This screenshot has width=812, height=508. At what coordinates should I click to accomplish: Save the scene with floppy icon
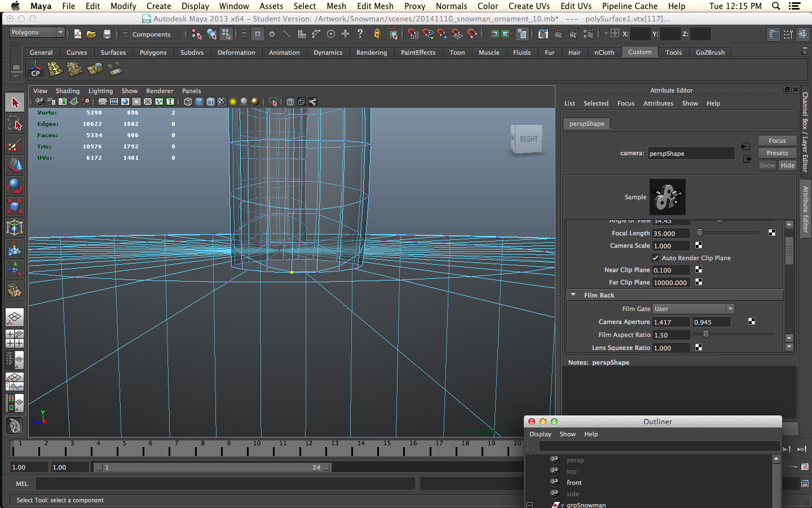click(107, 34)
